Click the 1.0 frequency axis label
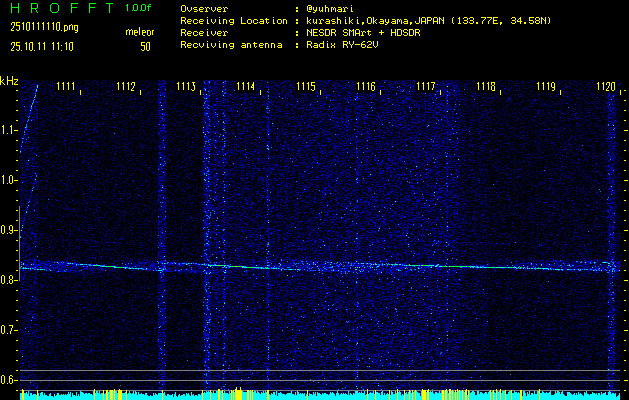The height and width of the screenshot is (400, 629). (x=9, y=180)
